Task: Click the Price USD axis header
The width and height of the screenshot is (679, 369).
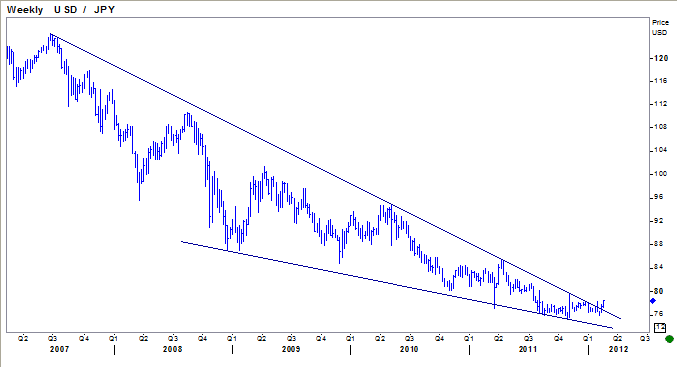Action: click(660, 27)
